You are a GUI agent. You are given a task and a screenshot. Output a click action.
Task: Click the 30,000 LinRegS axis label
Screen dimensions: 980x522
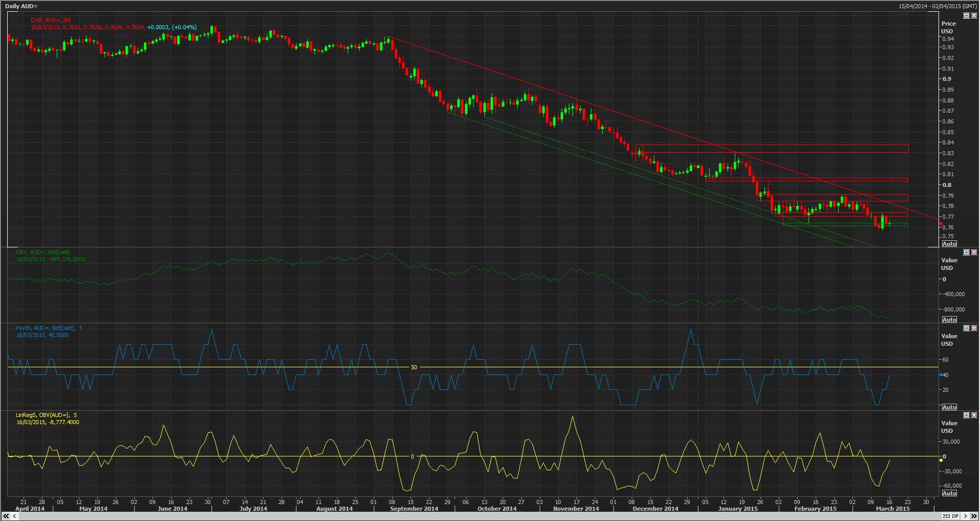pos(951,442)
